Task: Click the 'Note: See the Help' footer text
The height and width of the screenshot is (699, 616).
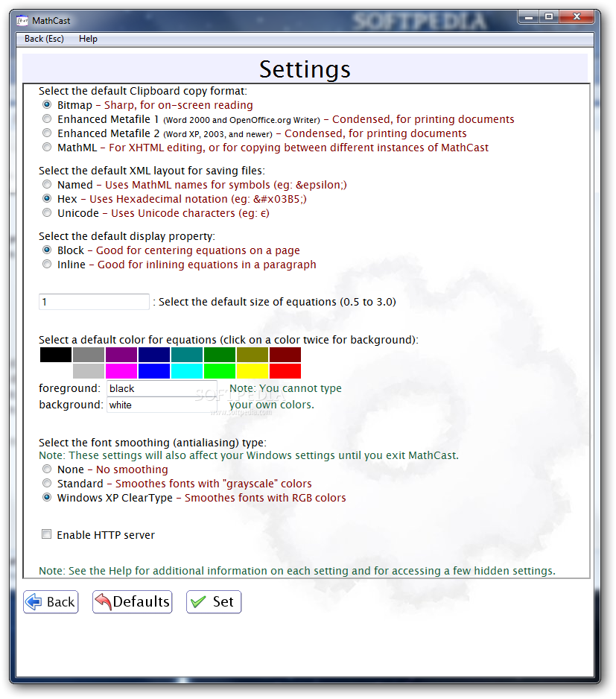Action: (x=297, y=571)
